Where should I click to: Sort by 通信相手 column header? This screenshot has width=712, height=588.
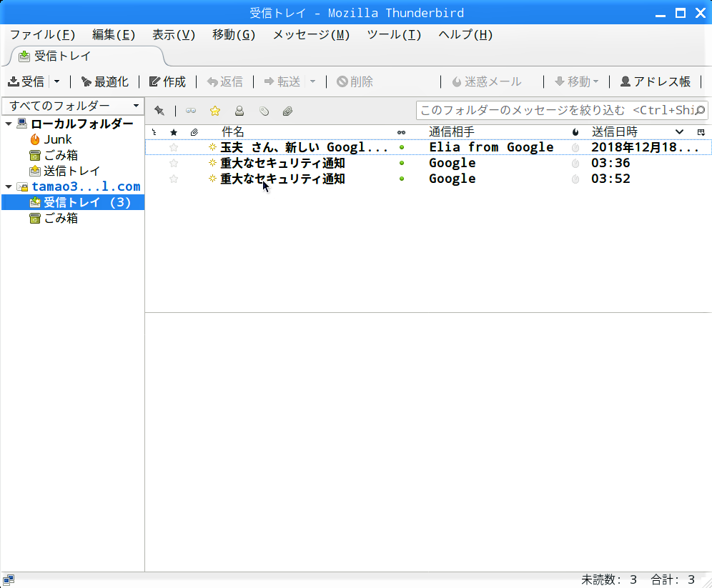pyautogui.click(x=452, y=132)
